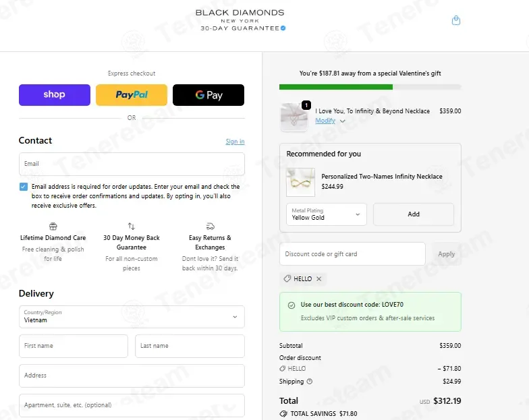Open the shopping bag cart icon
Screen dimensions: 529x420
click(x=456, y=20)
